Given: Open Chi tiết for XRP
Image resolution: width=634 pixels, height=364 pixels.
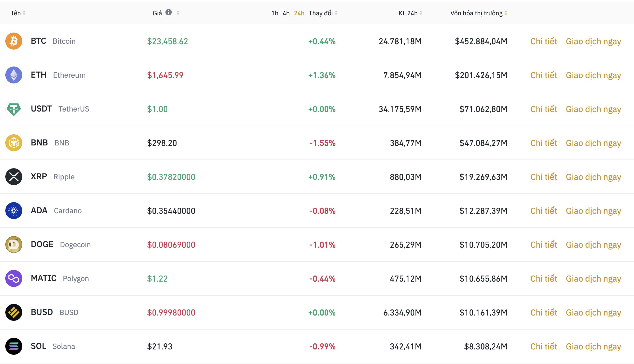Looking at the screenshot, I should 544,177.
